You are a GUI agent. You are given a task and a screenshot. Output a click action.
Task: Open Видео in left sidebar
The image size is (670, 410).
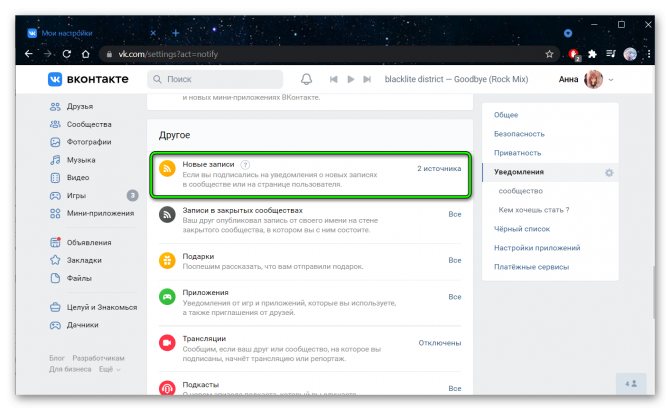tap(78, 177)
